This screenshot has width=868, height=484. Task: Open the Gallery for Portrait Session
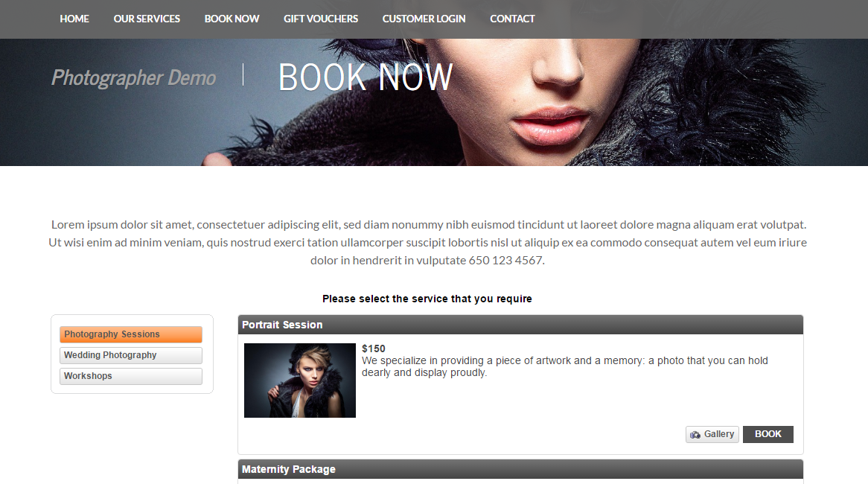click(x=712, y=434)
